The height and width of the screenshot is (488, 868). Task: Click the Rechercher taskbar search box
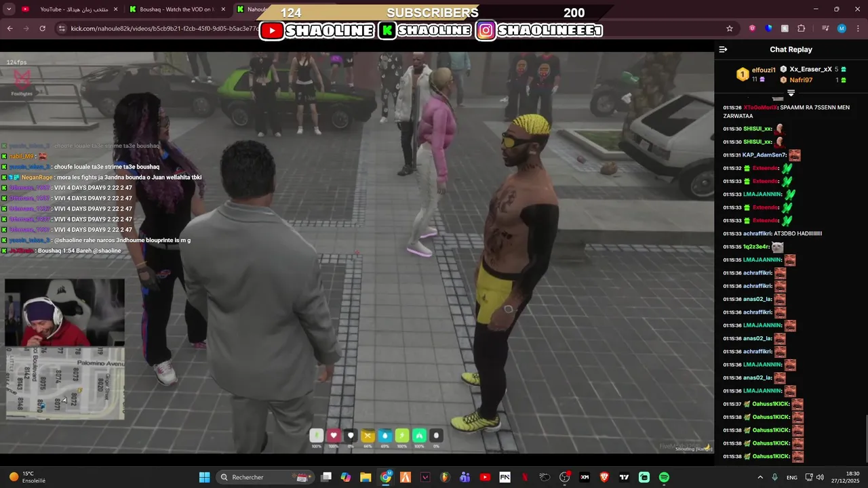tap(265, 477)
